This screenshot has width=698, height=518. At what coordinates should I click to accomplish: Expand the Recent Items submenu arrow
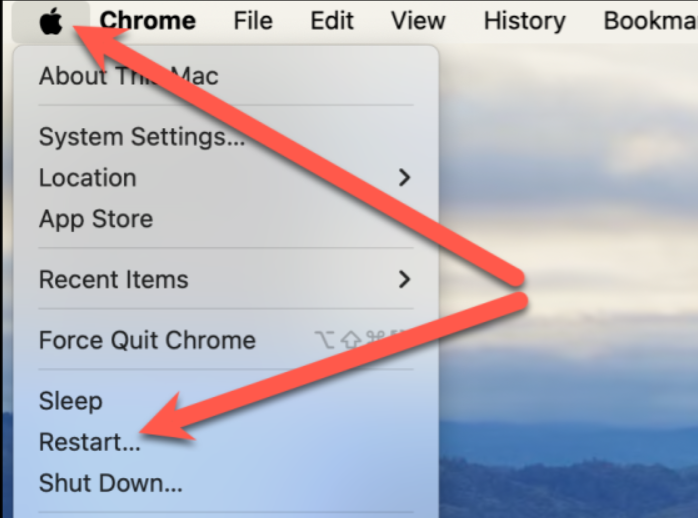pyautogui.click(x=404, y=280)
